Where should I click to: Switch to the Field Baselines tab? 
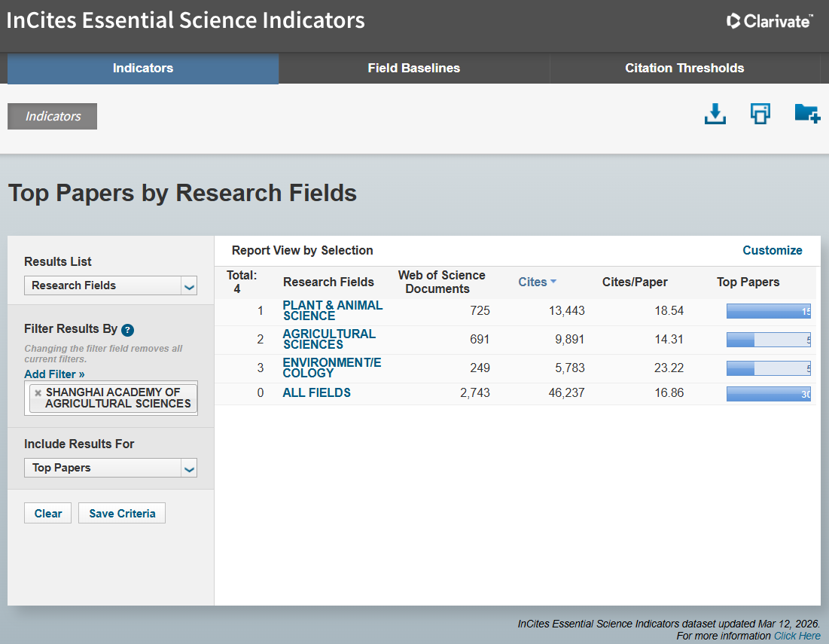414,69
